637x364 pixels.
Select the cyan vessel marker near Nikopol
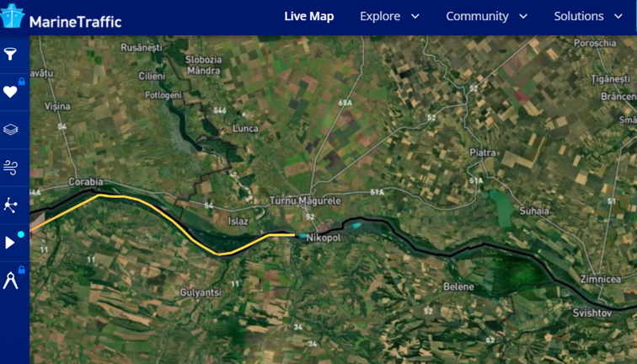pyautogui.click(x=302, y=236)
